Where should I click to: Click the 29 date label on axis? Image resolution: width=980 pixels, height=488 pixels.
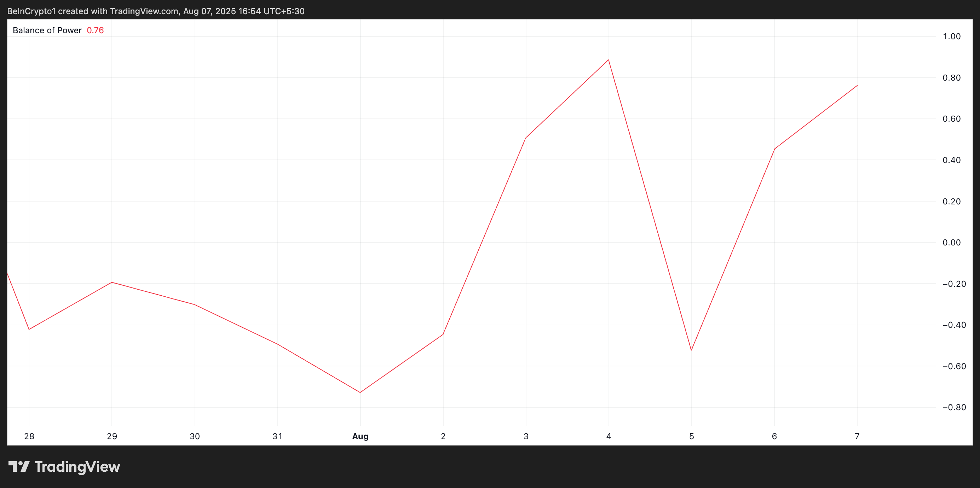pyautogui.click(x=112, y=436)
